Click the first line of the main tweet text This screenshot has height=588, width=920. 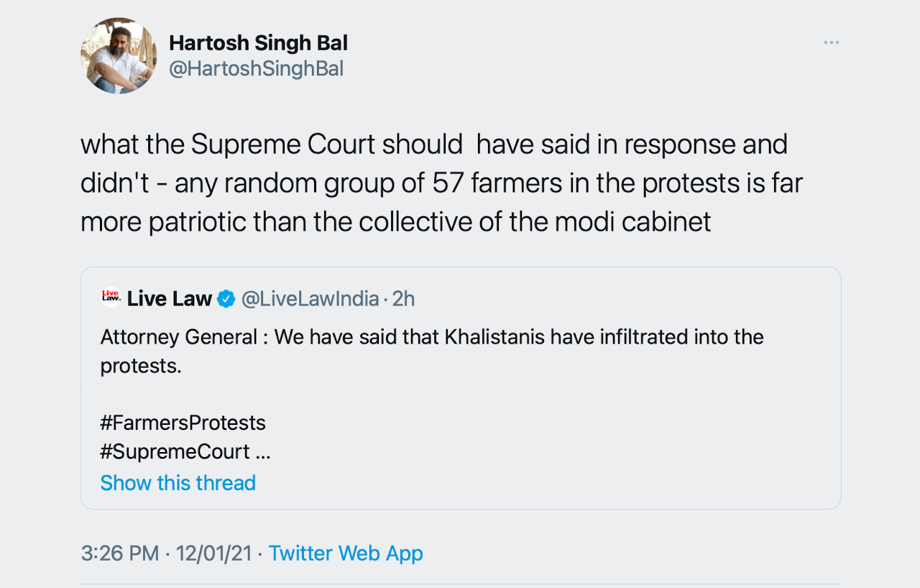433,144
